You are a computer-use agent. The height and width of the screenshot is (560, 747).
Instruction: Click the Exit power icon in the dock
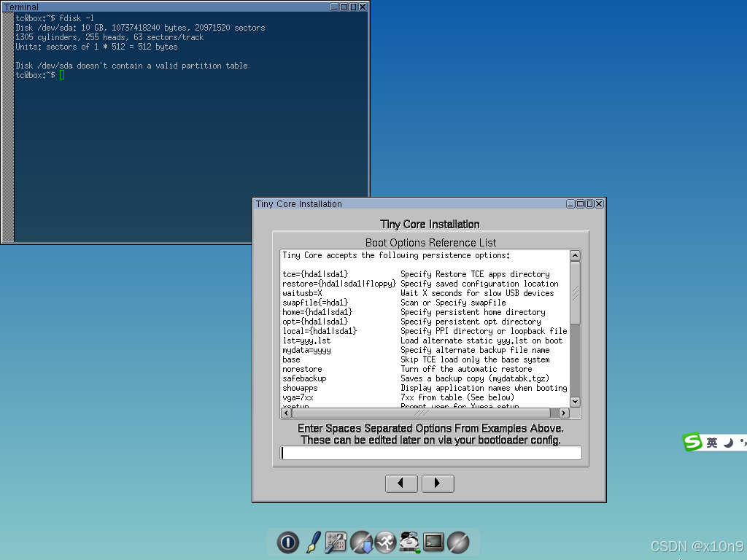pos(287,542)
